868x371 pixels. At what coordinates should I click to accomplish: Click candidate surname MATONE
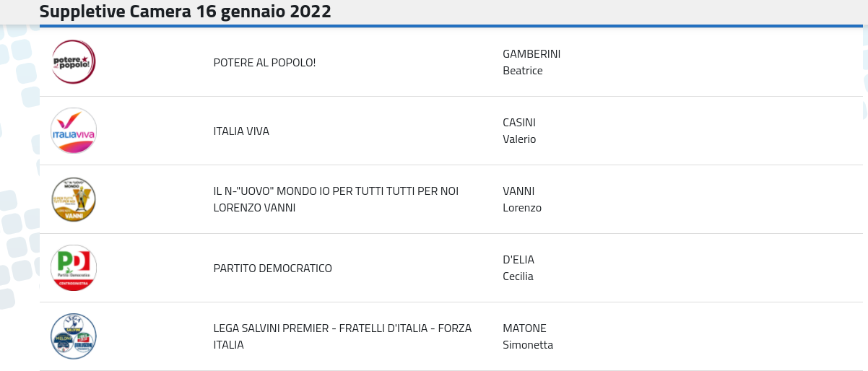pos(524,328)
